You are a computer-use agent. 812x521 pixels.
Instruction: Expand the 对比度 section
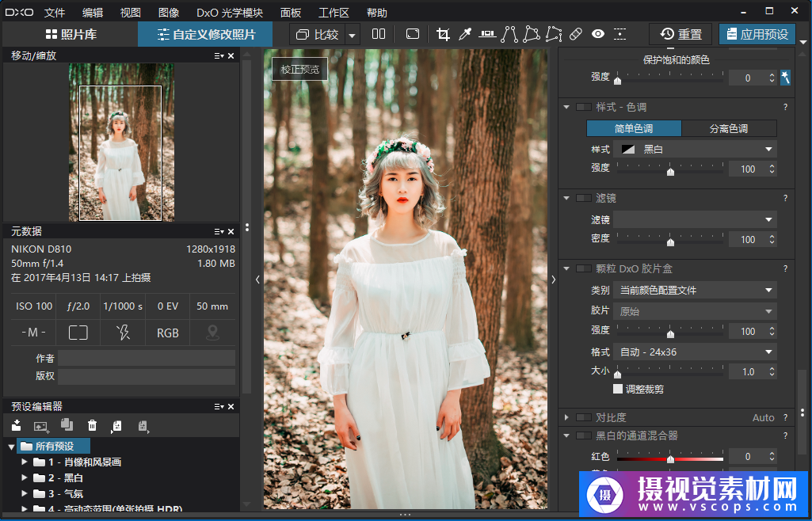(566, 417)
